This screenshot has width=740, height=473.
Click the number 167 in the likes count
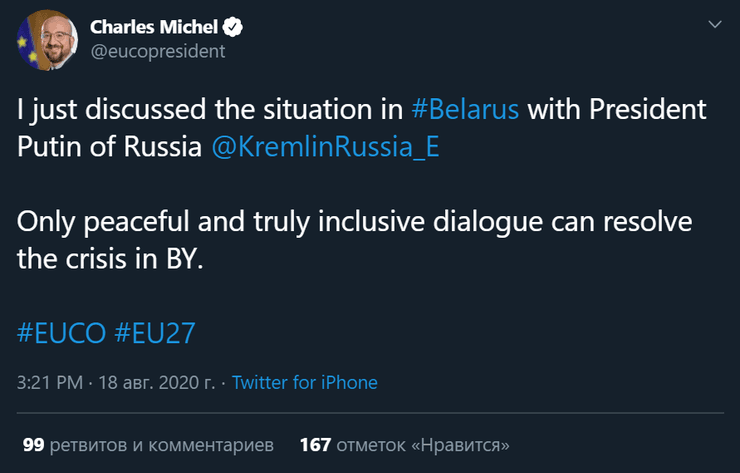314,443
